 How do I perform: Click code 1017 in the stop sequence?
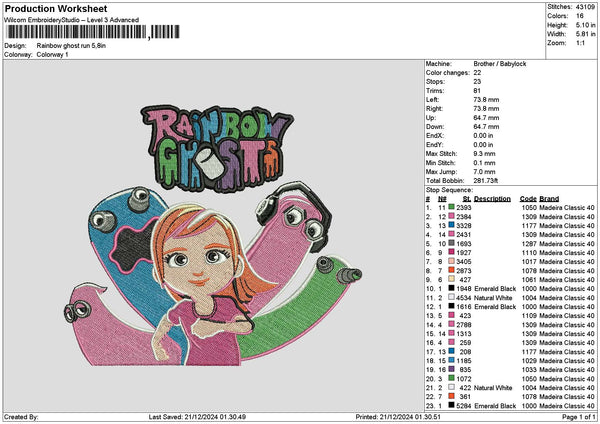[x=529, y=261]
